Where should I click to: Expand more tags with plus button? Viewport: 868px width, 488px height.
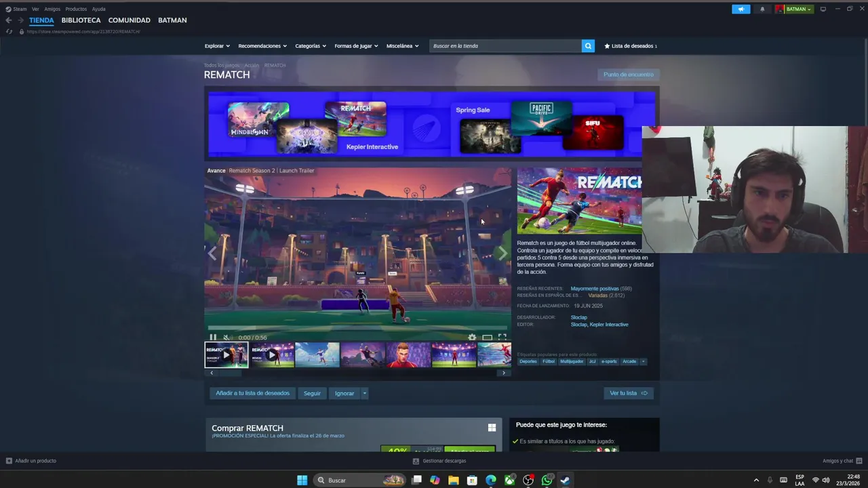point(643,361)
